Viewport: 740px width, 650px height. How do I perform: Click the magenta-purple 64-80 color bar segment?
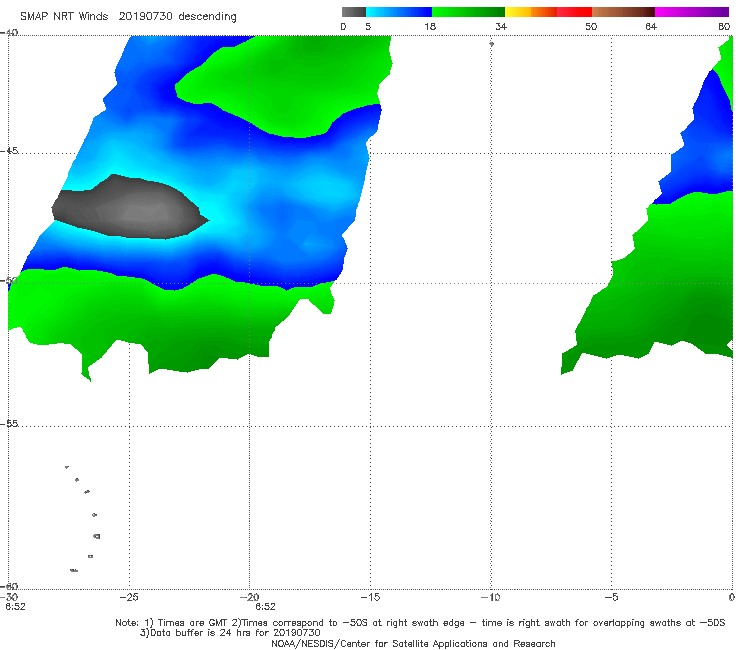click(x=692, y=12)
